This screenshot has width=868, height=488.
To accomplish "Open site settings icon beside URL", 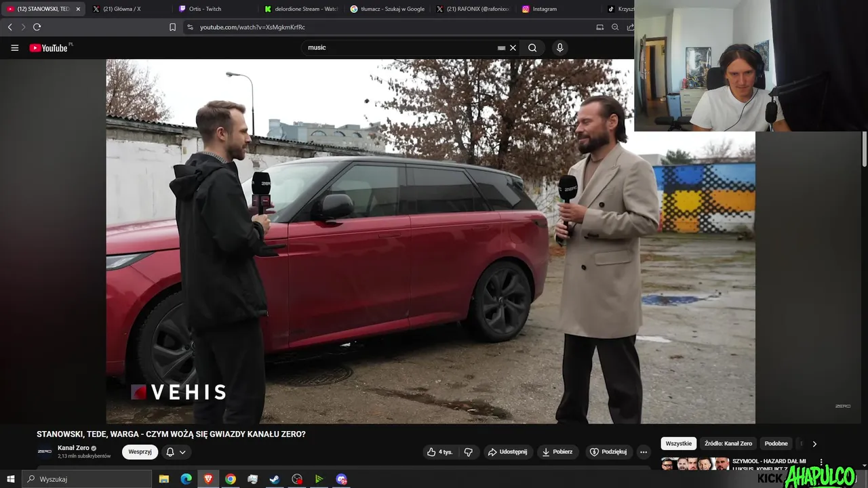I will (x=190, y=27).
